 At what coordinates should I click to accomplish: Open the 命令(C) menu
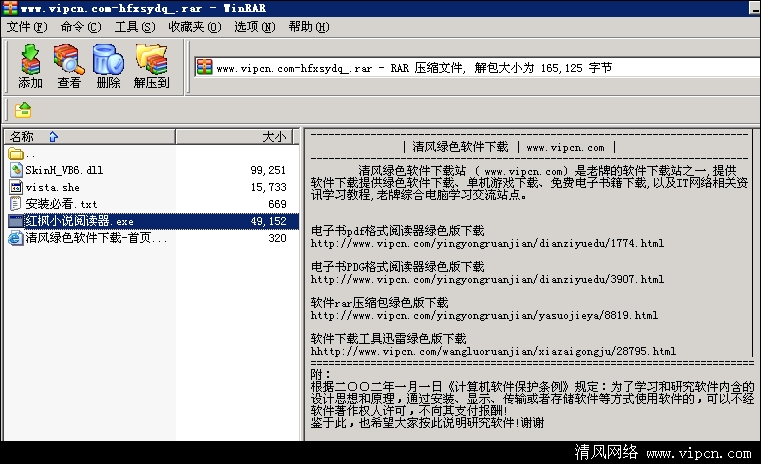[81, 27]
